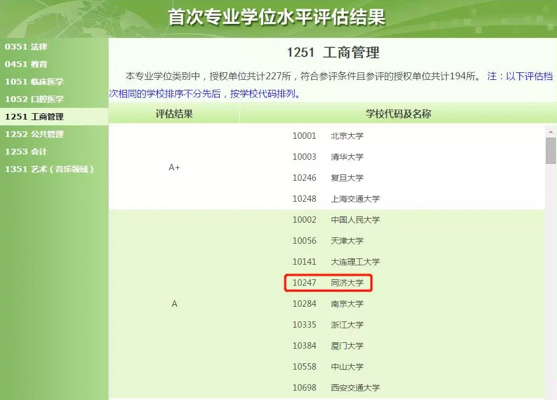Switch to 1253 会计 results
The height and width of the screenshot is (400, 557).
point(26,151)
